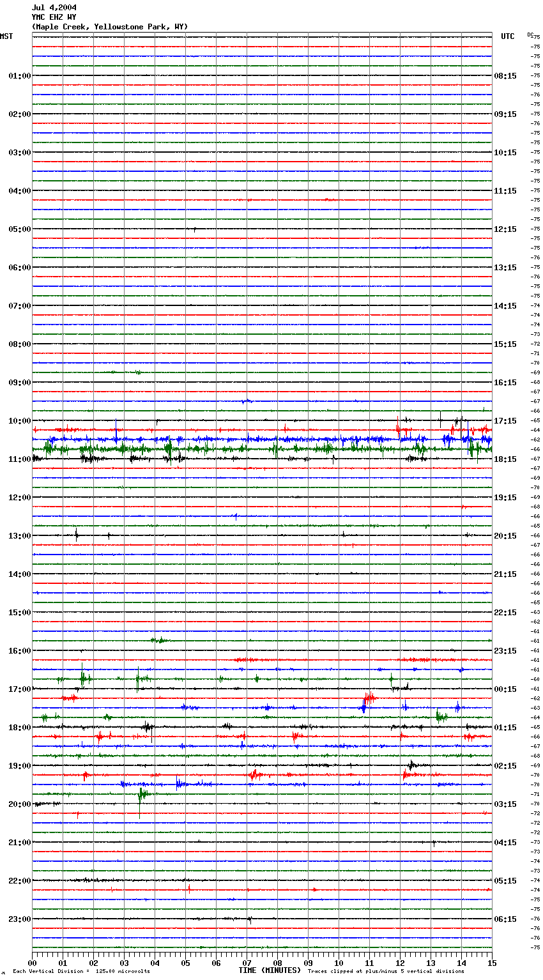
Task: Click the 02:00 MST time label
Action: pos(20,114)
